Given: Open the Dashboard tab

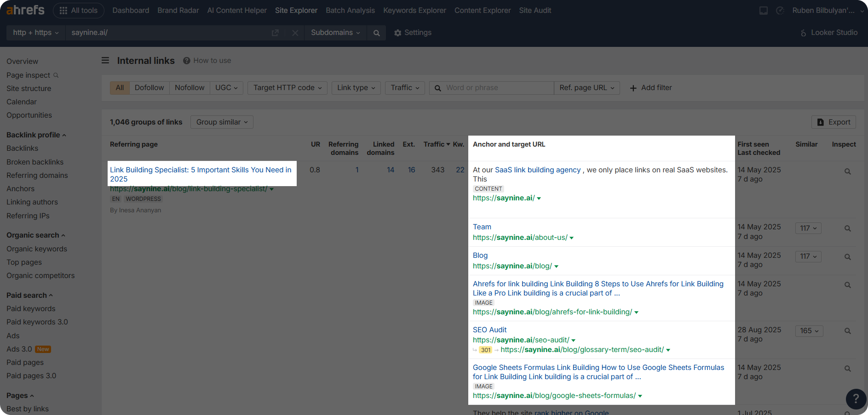Looking at the screenshot, I should point(131,10).
